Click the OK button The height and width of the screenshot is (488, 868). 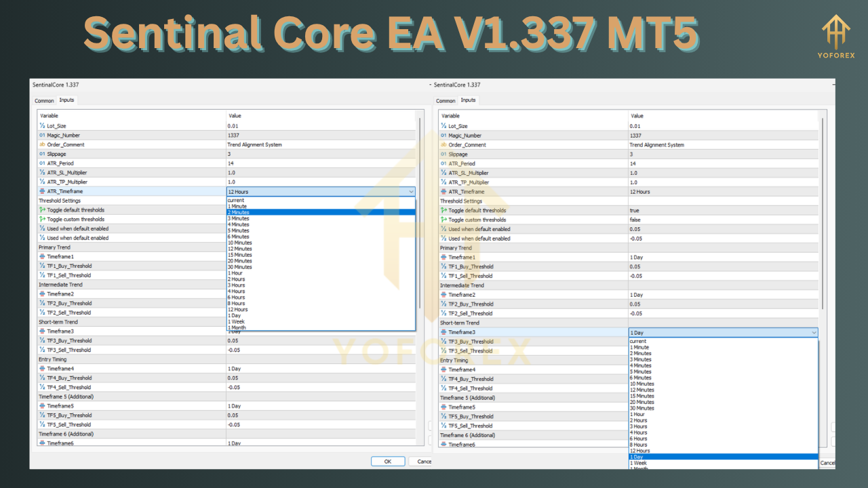[x=387, y=461]
